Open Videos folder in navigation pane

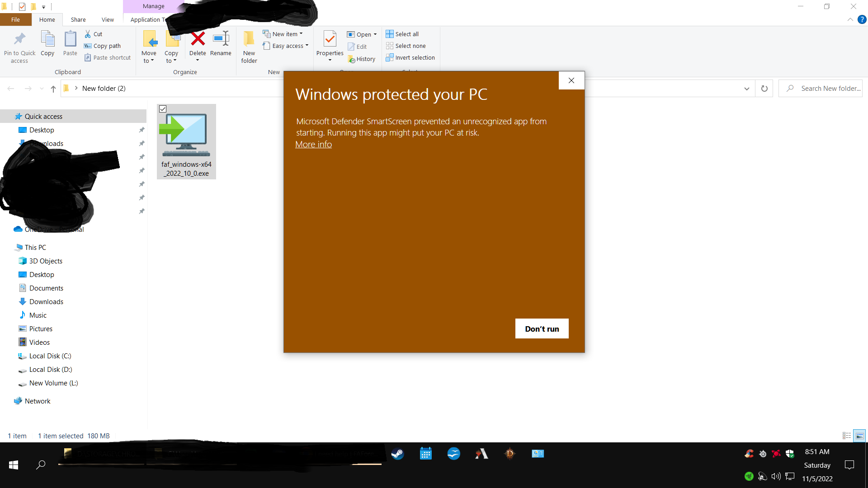39,342
